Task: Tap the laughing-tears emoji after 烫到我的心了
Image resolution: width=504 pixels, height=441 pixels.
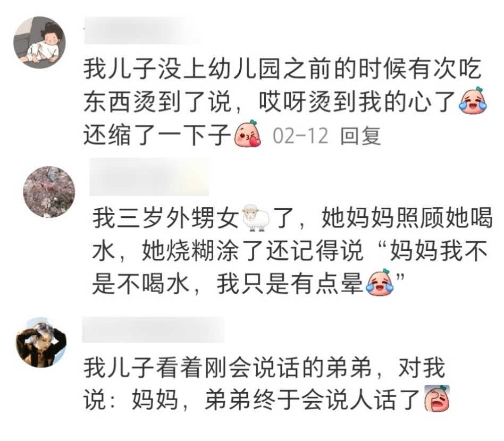Action: coord(473,100)
